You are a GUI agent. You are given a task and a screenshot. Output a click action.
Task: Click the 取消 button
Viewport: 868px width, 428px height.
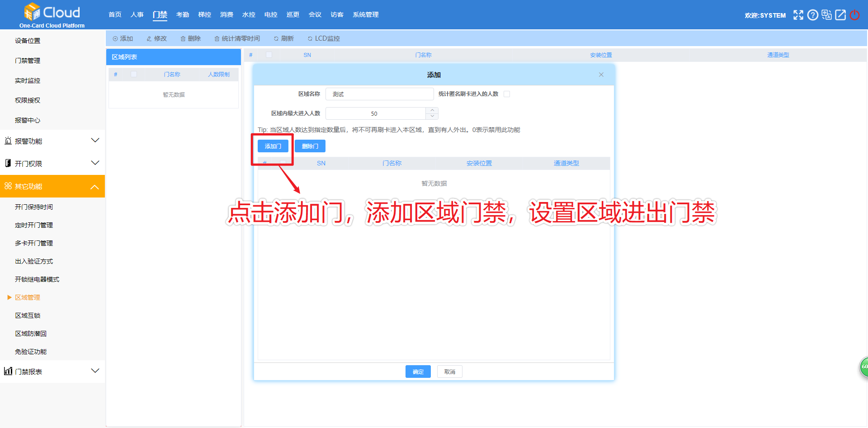pyautogui.click(x=450, y=372)
